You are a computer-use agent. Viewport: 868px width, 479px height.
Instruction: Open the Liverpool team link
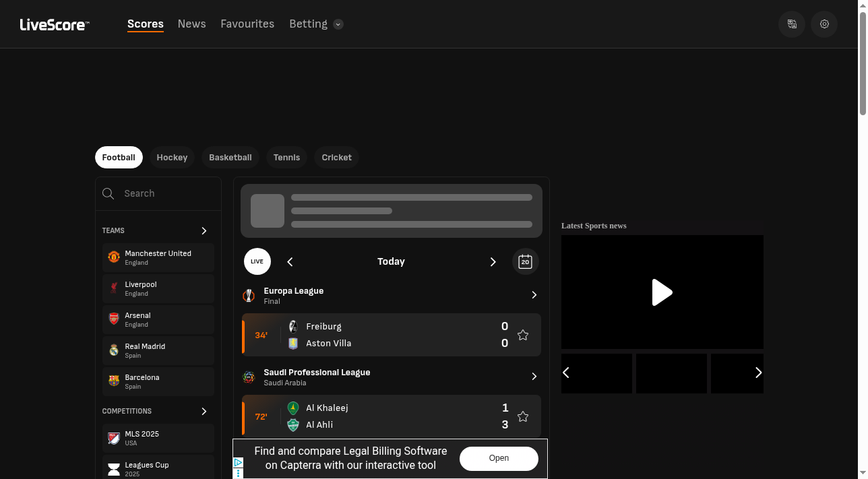[158, 288]
